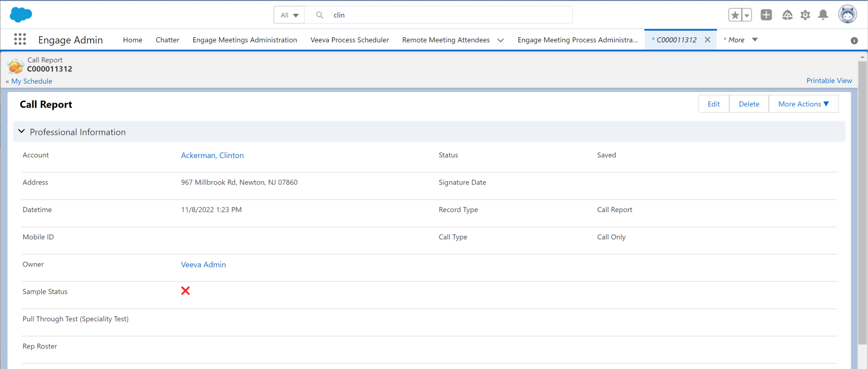Click the Edit button
The height and width of the screenshot is (369, 868).
pos(714,104)
